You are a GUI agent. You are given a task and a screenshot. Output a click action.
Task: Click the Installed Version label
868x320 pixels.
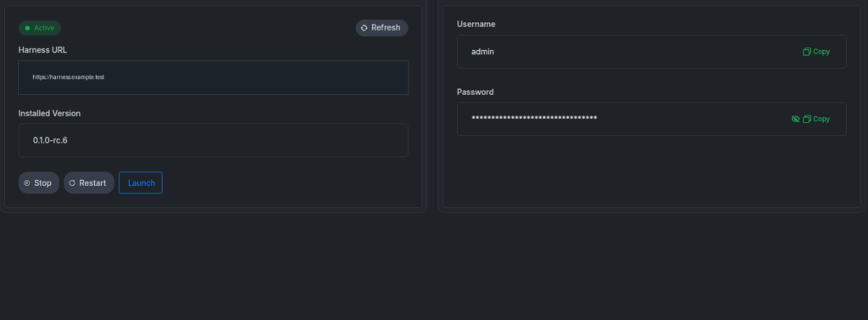click(49, 113)
